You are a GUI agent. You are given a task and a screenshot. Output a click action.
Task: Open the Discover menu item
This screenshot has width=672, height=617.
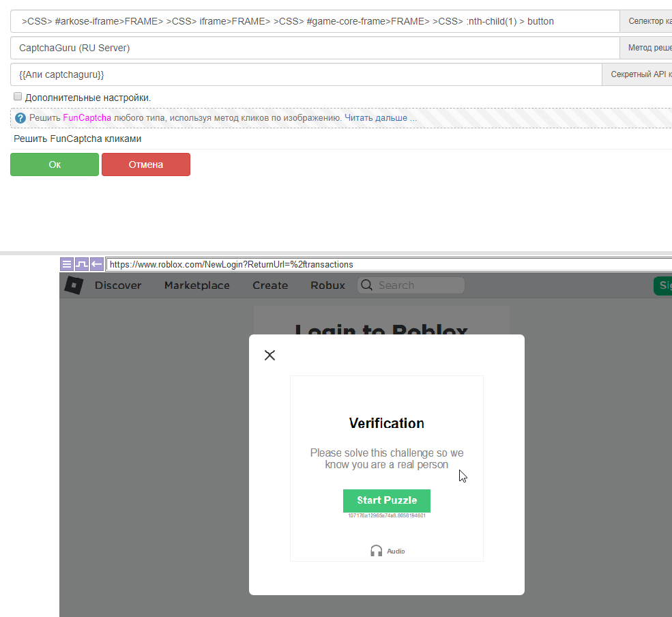click(118, 285)
